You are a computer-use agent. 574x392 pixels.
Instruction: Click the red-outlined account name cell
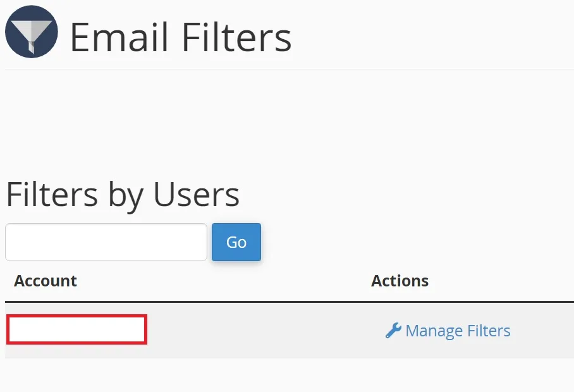(x=77, y=329)
